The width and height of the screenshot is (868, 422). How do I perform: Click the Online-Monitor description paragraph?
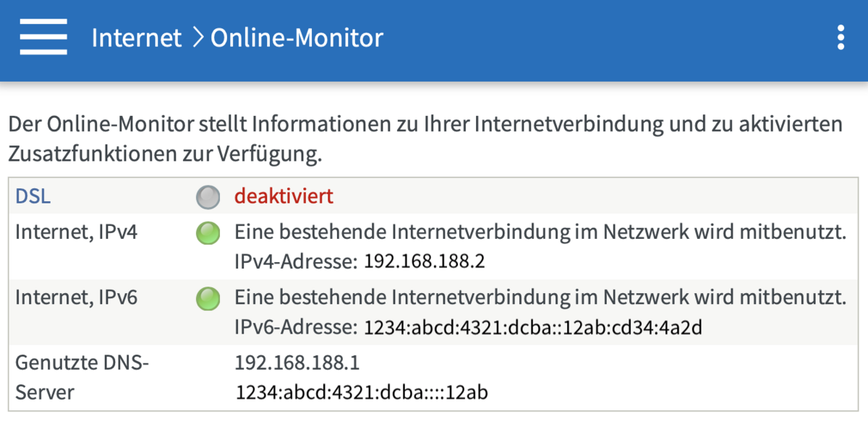pos(425,138)
